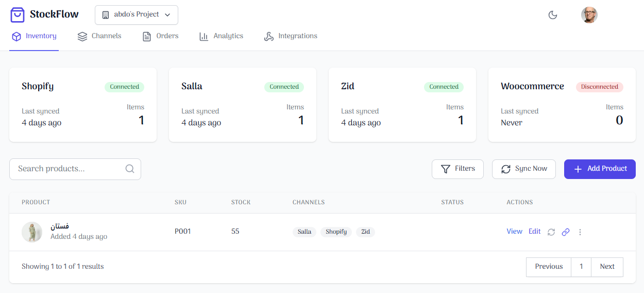Click the StockFlow shopping bag logo
The image size is (644, 293).
point(18,15)
